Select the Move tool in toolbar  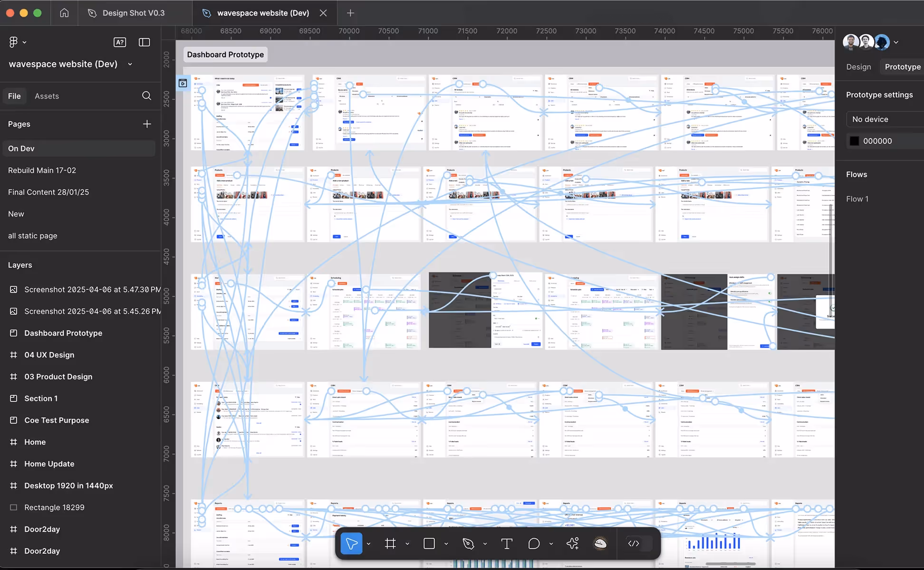pos(351,543)
